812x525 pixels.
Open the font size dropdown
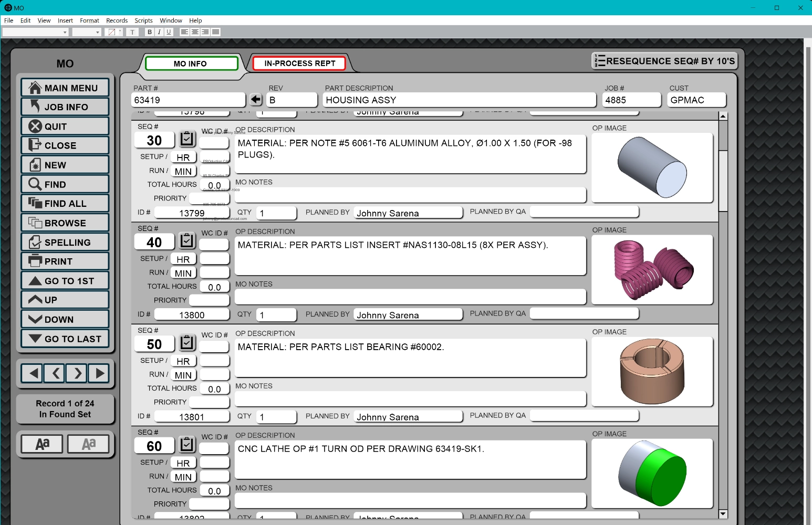(x=97, y=33)
